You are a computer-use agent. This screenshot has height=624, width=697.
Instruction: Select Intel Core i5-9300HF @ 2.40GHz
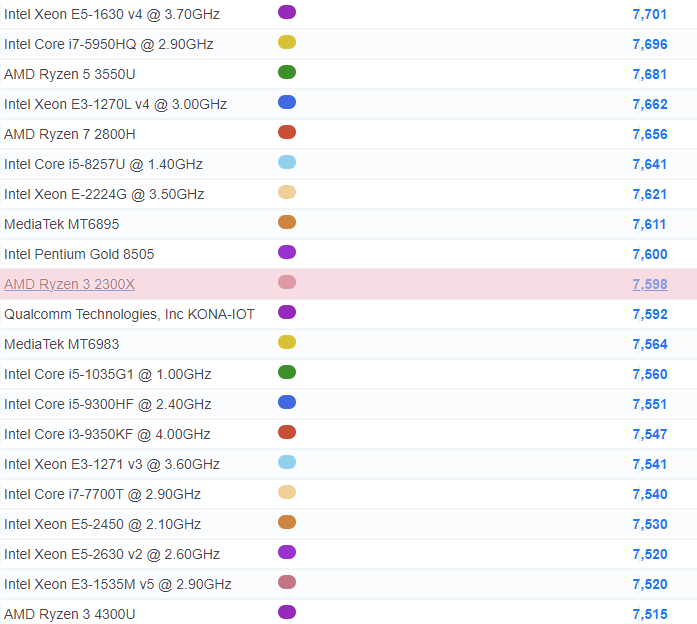[107, 404]
